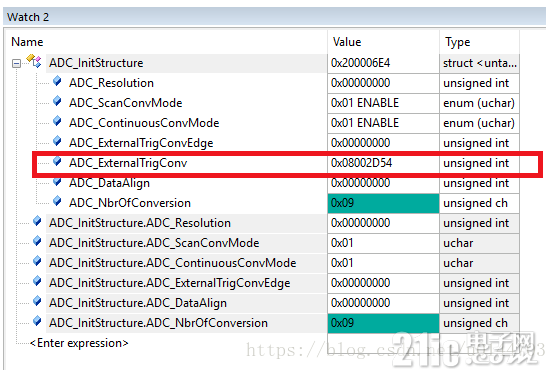The height and width of the screenshot is (374, 546).
Task: Select the ADC_Resolution child row name
Action: 111,83
